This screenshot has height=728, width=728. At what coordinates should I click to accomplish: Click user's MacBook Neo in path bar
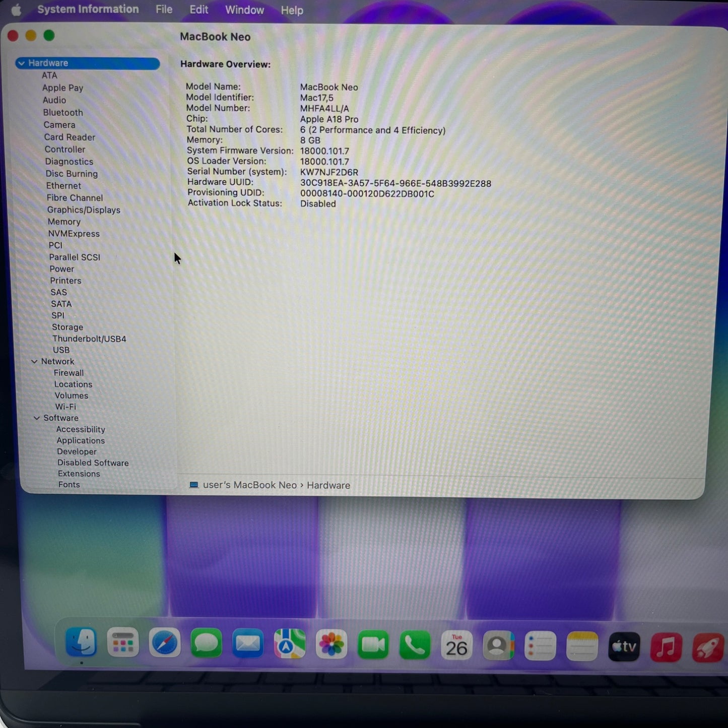(250, 485)
